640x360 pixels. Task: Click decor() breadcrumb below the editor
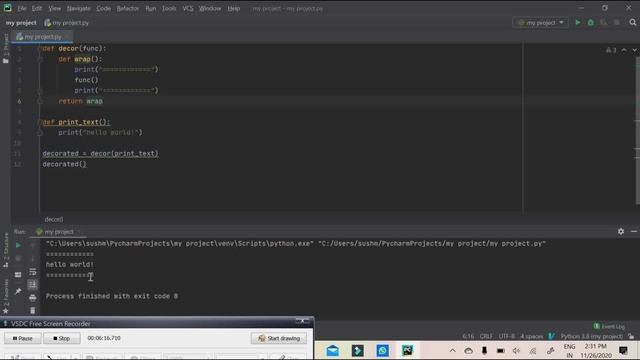pos(54,220)
